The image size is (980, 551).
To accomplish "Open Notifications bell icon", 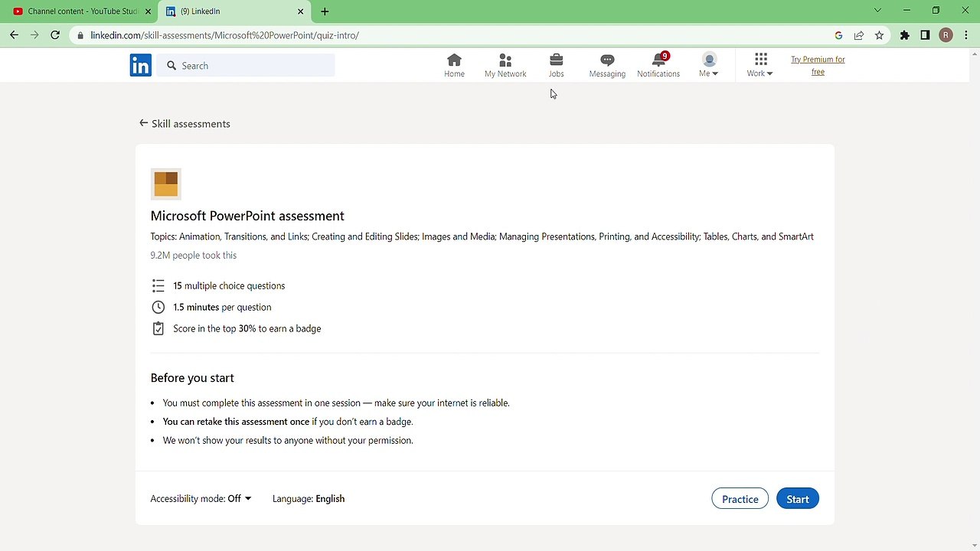I will point(658,66).
